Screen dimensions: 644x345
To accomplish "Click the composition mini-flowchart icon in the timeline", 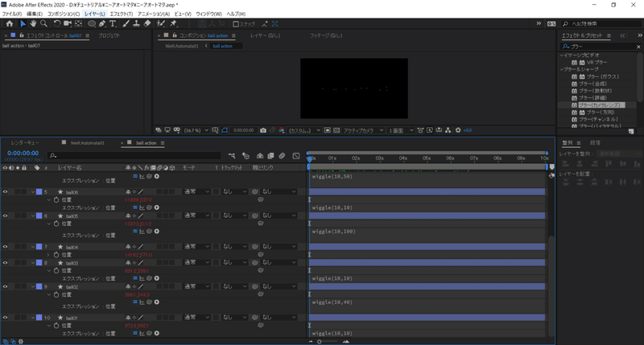I will point(232,156).
